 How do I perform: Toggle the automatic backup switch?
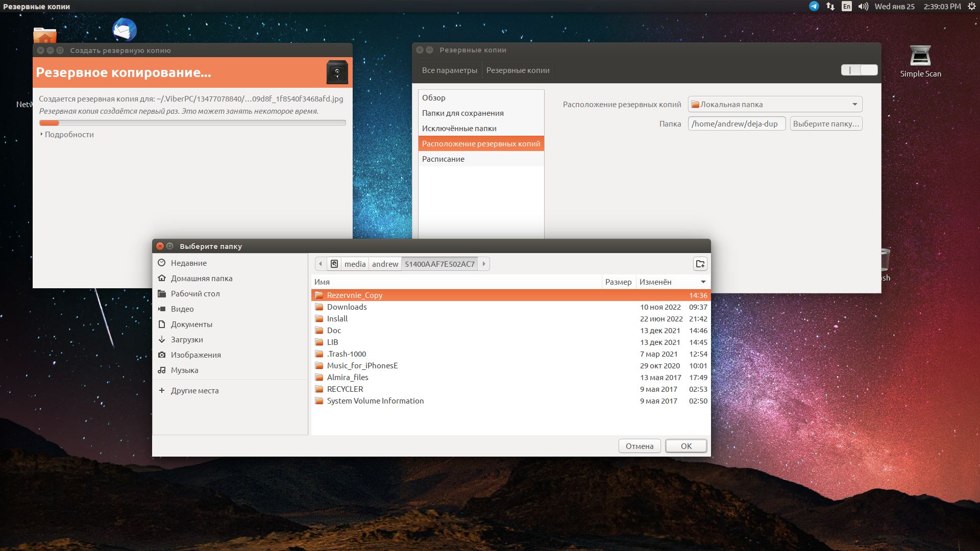[859, 70]
